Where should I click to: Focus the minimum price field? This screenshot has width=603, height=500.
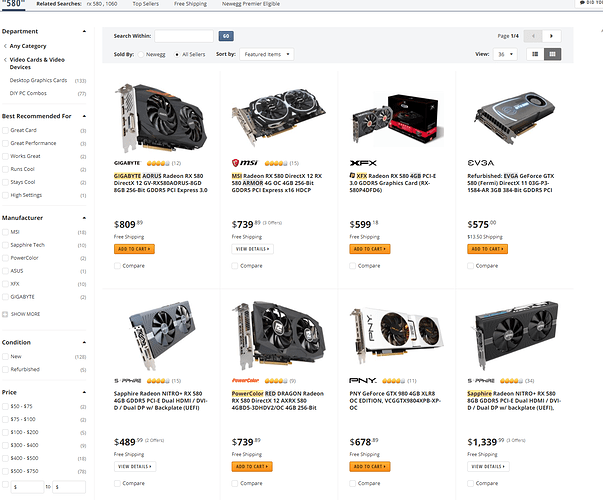[27, 487]
